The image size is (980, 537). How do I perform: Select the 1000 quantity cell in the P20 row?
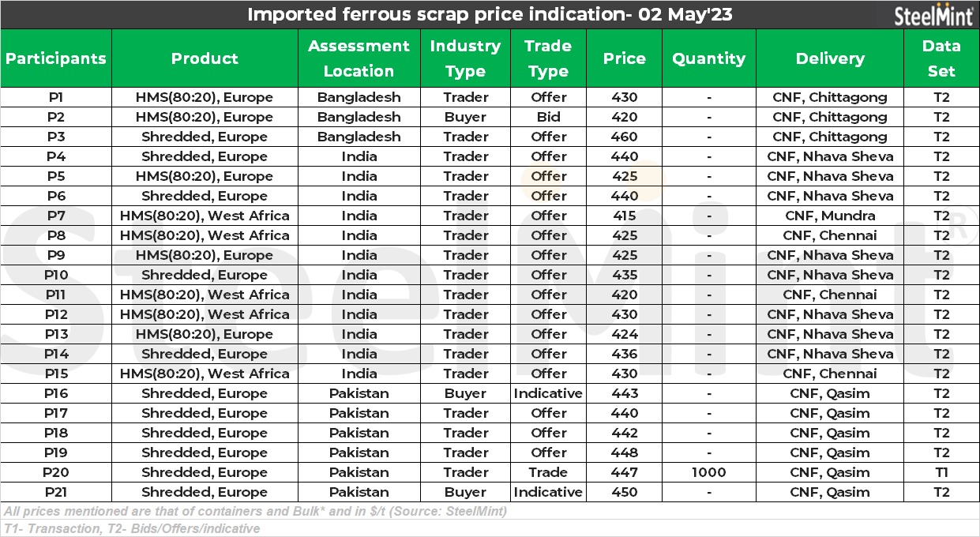708,472
